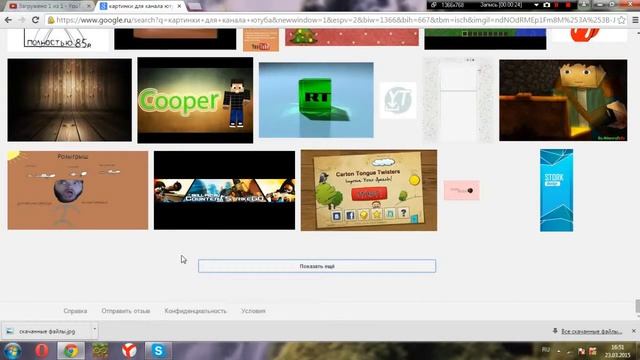Click the page vertical scrollbar handle
The image size is (640, 360).
[637, 306]
